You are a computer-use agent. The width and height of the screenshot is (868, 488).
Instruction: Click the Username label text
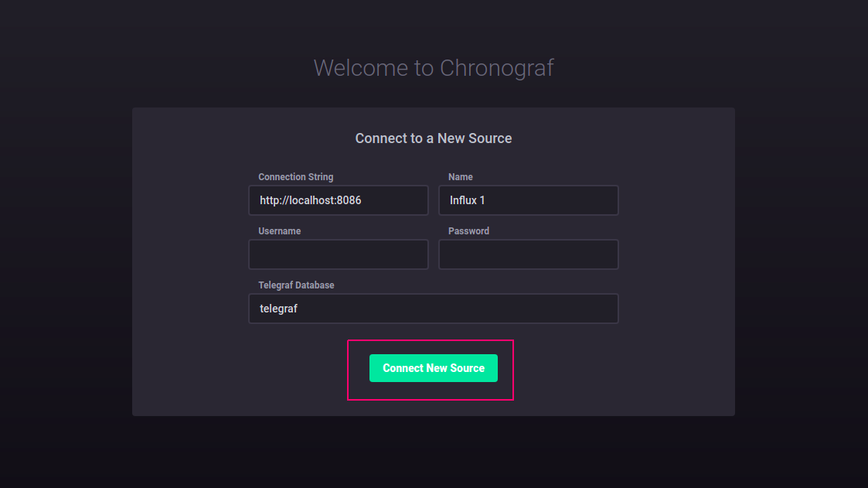pos(279,231)
